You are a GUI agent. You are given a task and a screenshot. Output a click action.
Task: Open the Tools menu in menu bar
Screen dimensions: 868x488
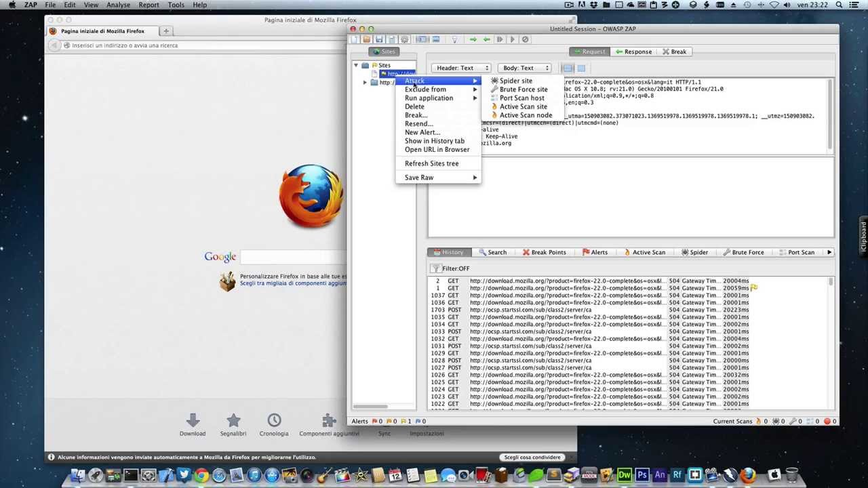pos(176,5)
